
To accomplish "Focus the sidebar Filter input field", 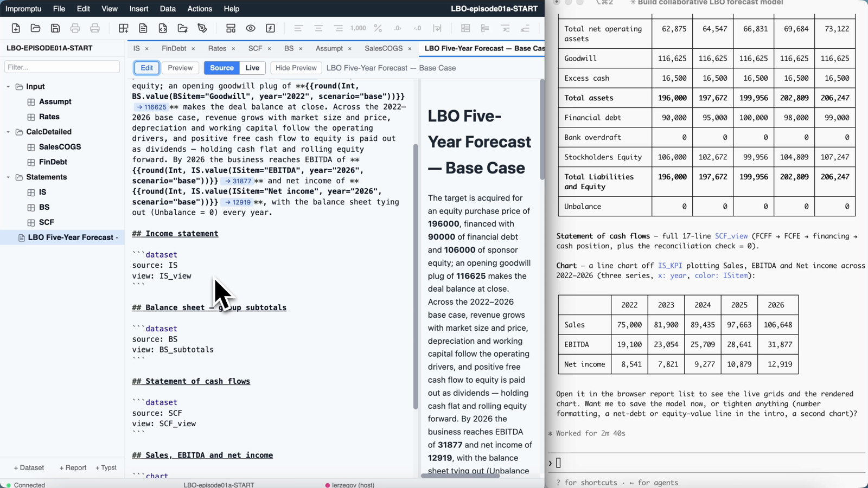I will click(x=62, y=67).
